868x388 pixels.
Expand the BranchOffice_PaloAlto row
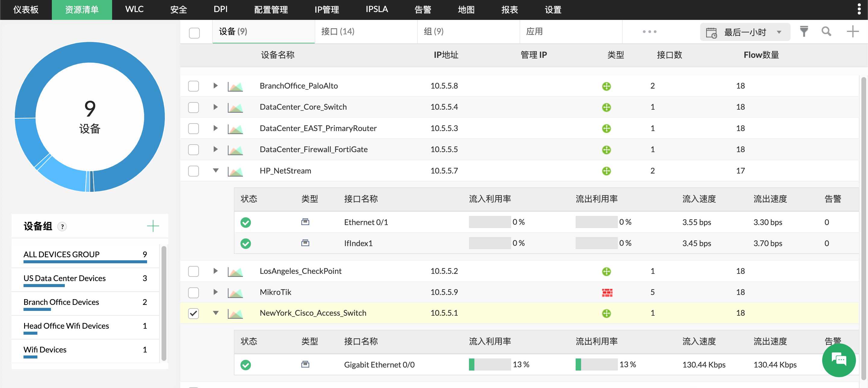click(x=216, y=86)
